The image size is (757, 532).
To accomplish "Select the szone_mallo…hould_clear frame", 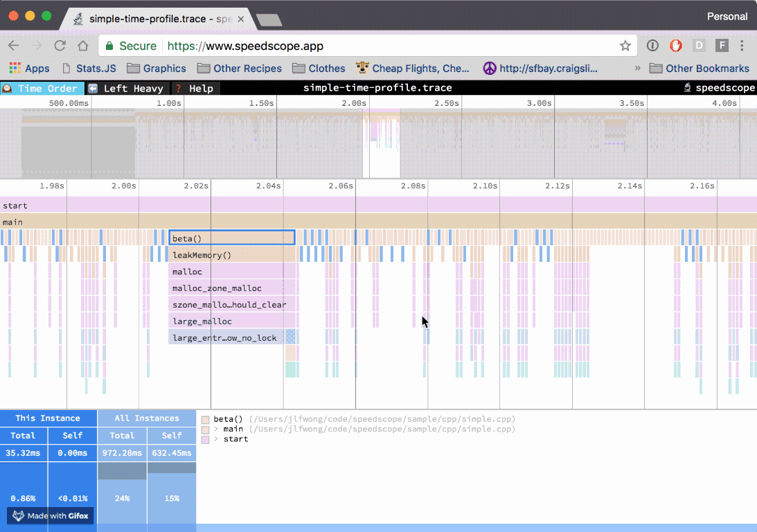I will (233, 304).
